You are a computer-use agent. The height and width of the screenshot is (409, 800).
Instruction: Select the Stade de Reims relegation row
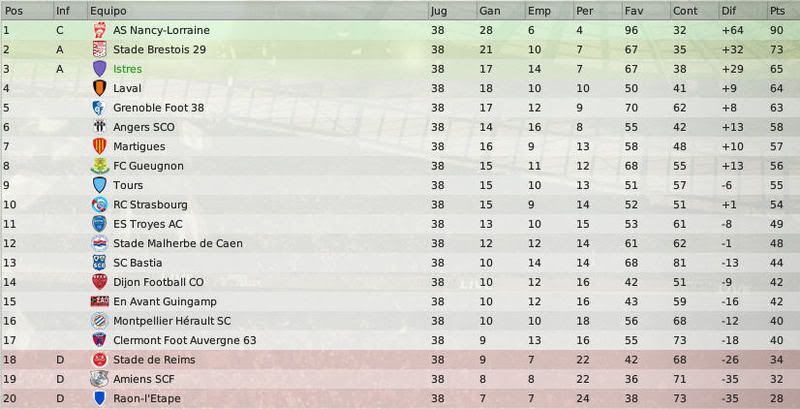[400, 360]
